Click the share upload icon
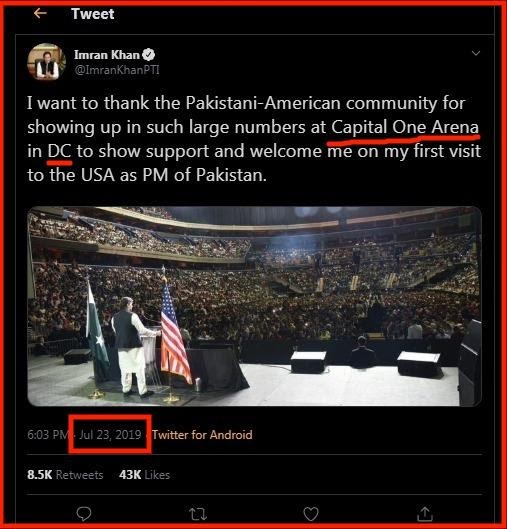The height and width of the screenshot is (529, 507). [425, 513]
